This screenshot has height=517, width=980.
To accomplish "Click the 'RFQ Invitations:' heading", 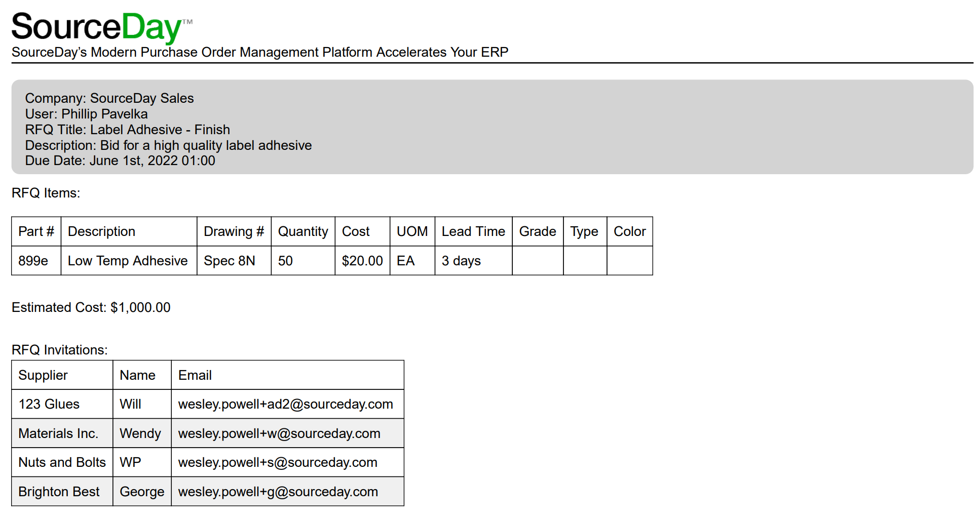I will click(60, 350).
